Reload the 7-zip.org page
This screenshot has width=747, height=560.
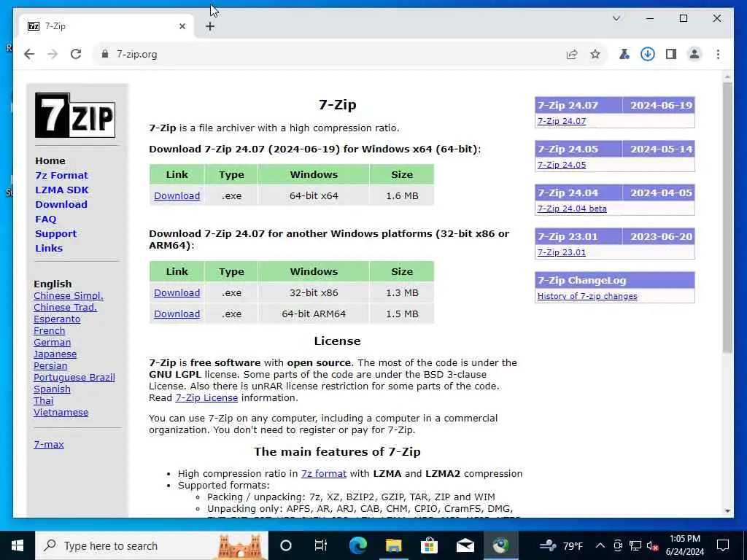point(76,54)
